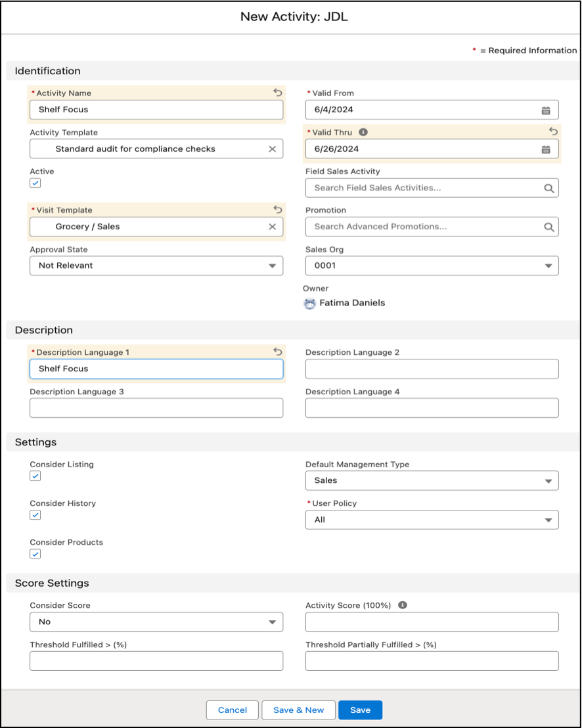Toggle Consider Products checkbox

(35, 554)
